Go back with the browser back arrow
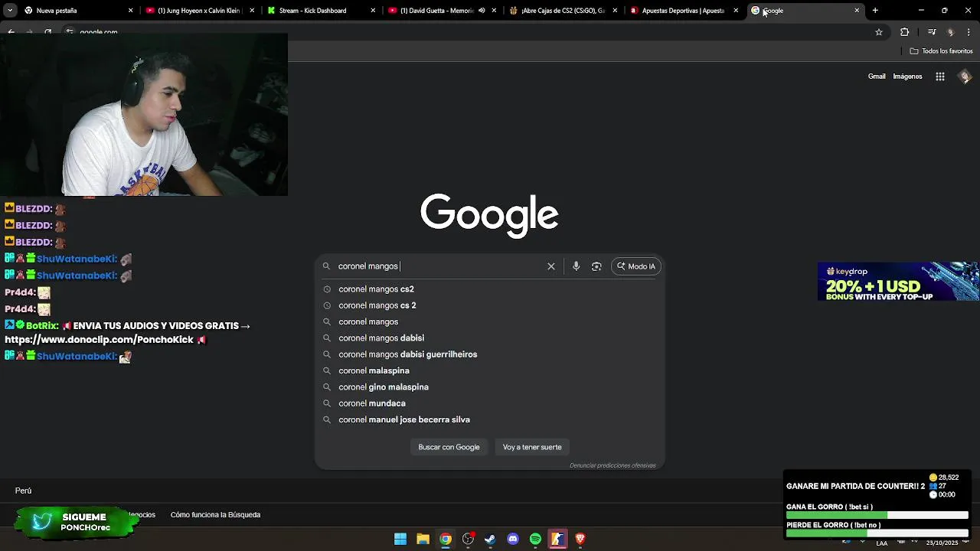 11,32
